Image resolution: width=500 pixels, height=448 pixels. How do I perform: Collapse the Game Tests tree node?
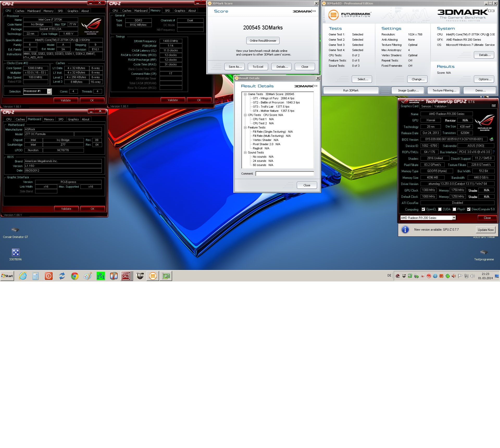245,94
